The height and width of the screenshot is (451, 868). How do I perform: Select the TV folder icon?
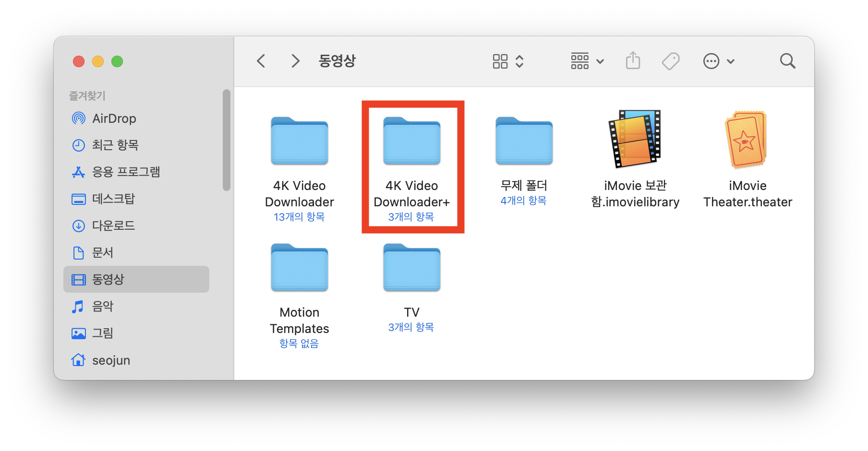pyautogui.click(x=412, y=267)
